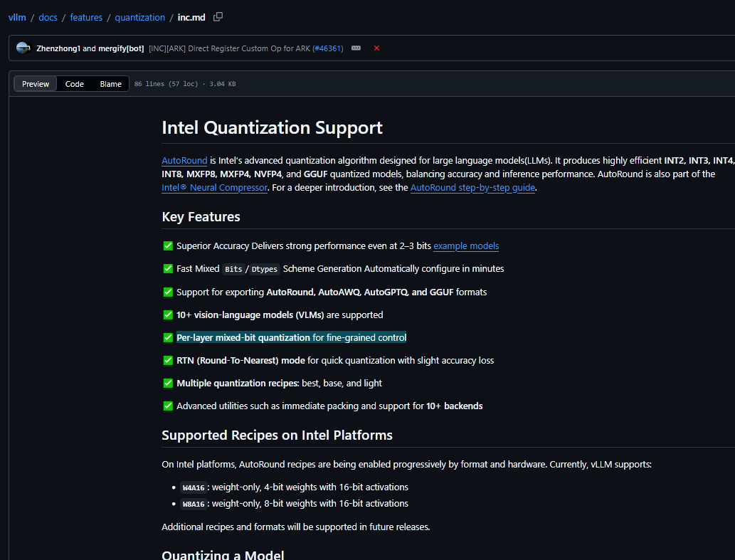Open features folder breadcrumb

click(86, 17)
